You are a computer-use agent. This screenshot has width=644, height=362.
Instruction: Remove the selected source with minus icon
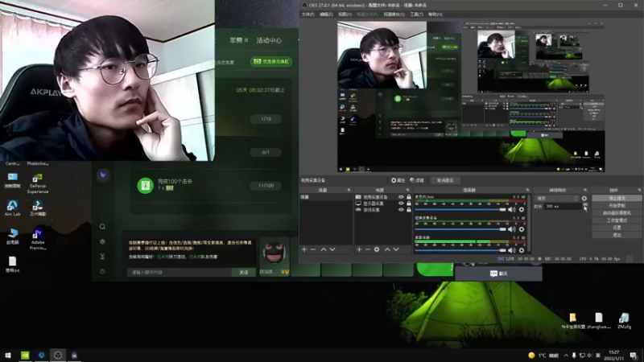coord(368,249)
